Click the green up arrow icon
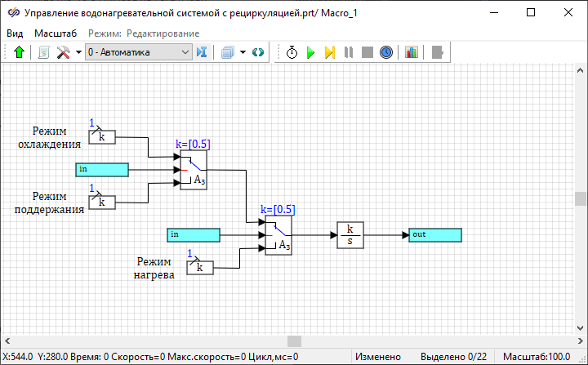The image size is (588, 365). point(20,52)
